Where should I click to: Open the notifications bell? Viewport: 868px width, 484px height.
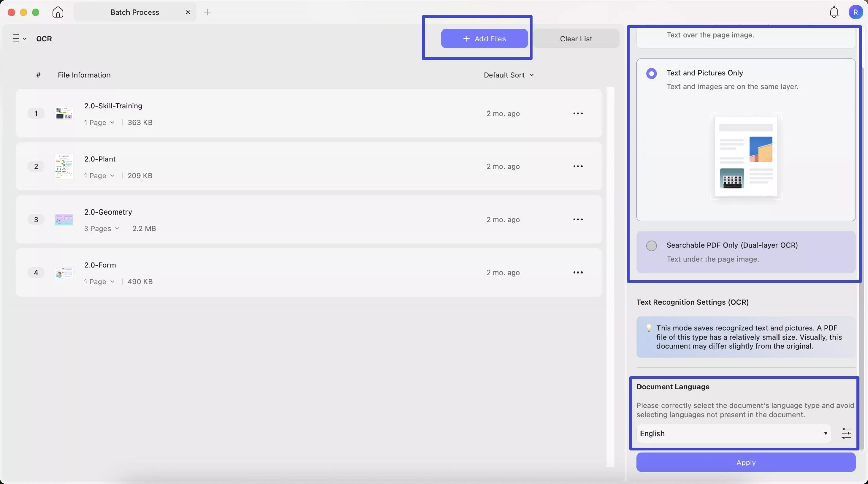click(834, 12)
